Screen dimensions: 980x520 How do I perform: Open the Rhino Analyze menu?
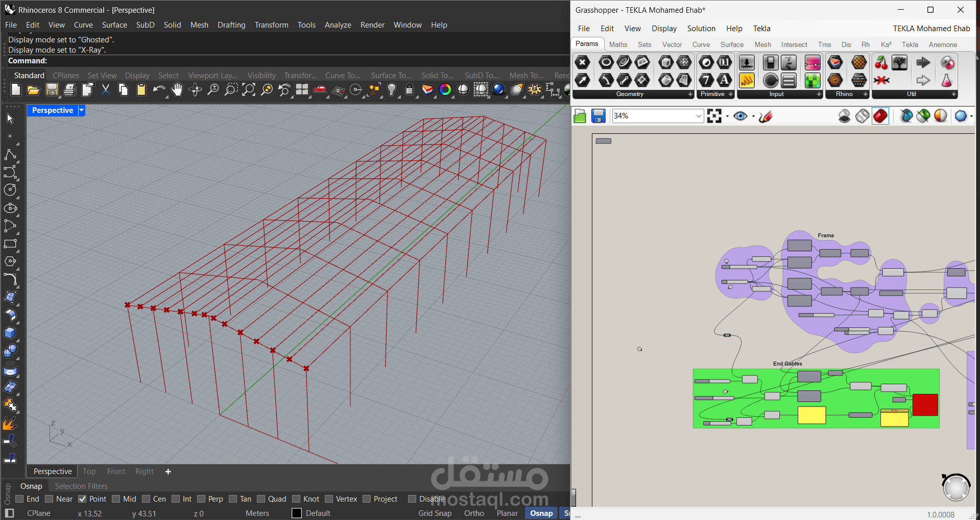[338, 25]
